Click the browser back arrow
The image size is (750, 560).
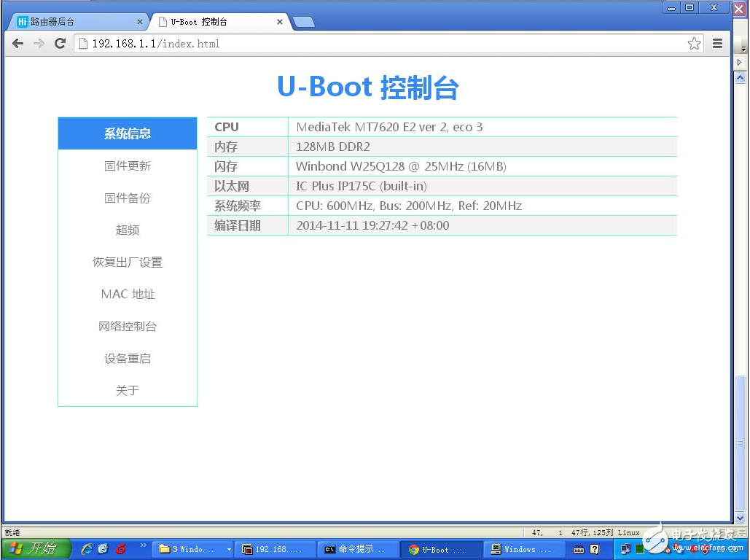(x=17, y=44)
